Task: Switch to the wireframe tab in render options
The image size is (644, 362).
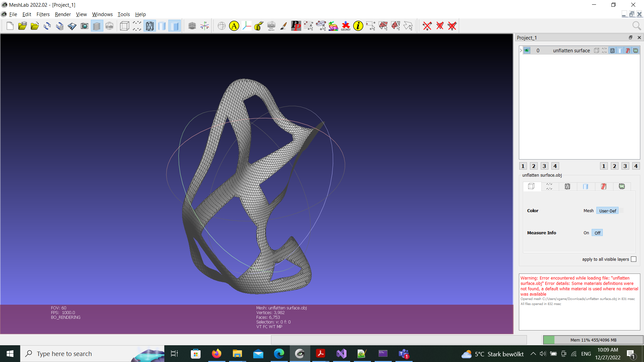Action: 567,186
